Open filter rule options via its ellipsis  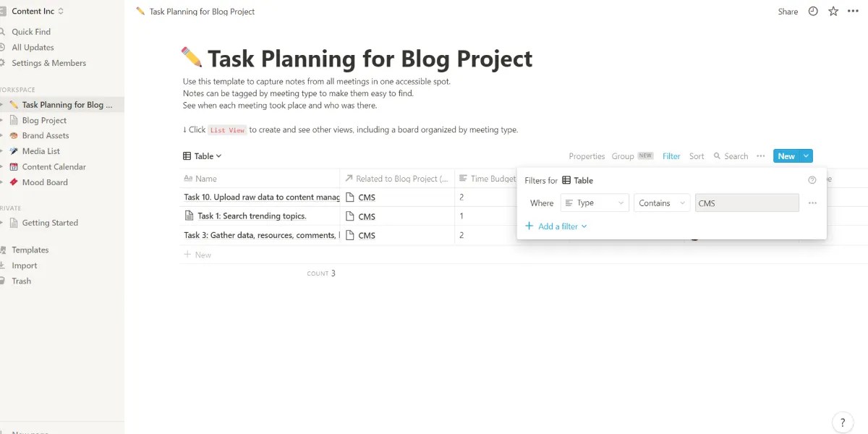click(812, 203)
